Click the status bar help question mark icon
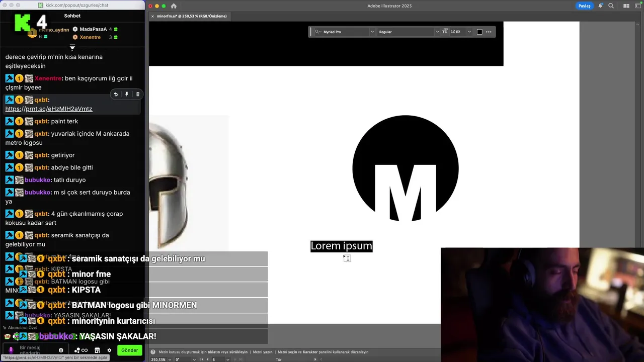The image size is (644, 362). click(153, 352)
